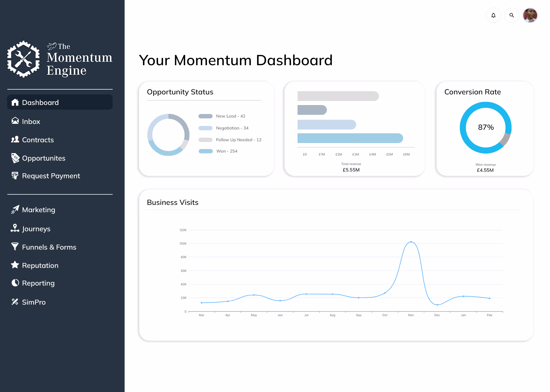
Task: Open SimPro integration label
Action: tap(34, 302)
